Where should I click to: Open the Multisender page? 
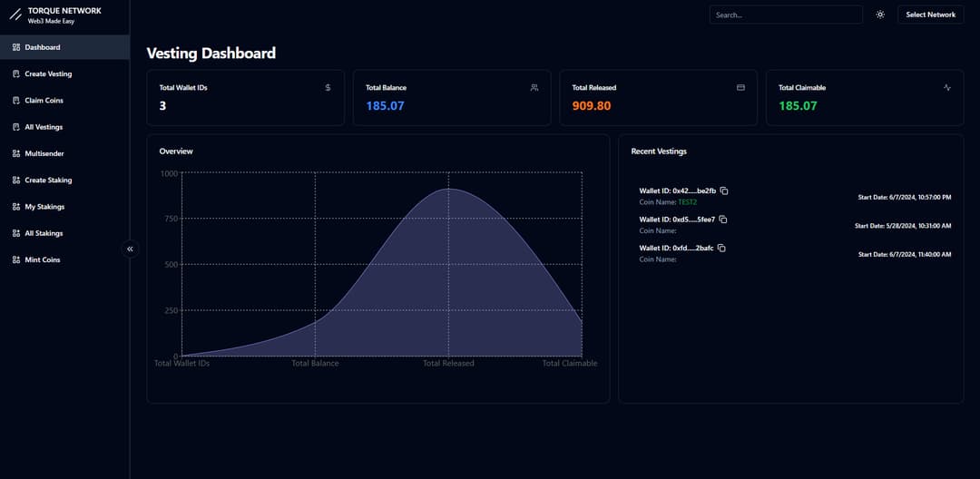44,153
